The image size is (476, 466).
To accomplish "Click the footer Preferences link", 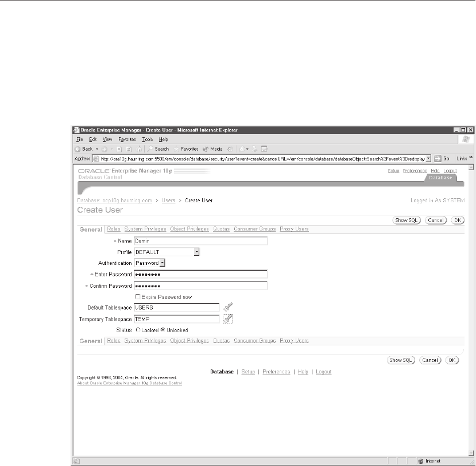I will tap(276, 372).
